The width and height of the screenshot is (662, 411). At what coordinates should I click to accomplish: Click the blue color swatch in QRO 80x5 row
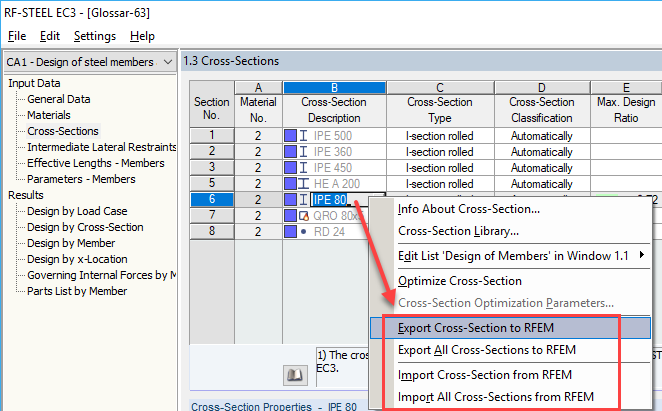(x=290, y=216)
